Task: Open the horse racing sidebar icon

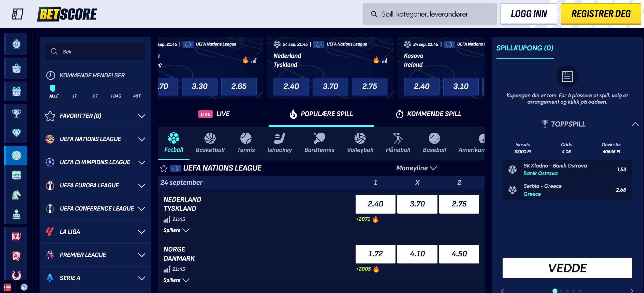Action: pyautogui.click(x=16, y=195)
